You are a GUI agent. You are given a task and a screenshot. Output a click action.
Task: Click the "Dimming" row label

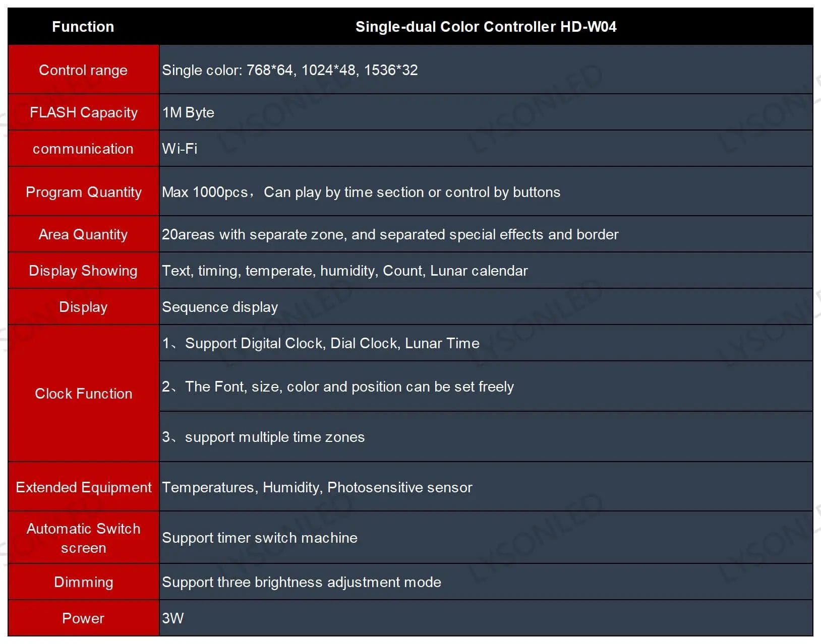click(x=83, y=582)
